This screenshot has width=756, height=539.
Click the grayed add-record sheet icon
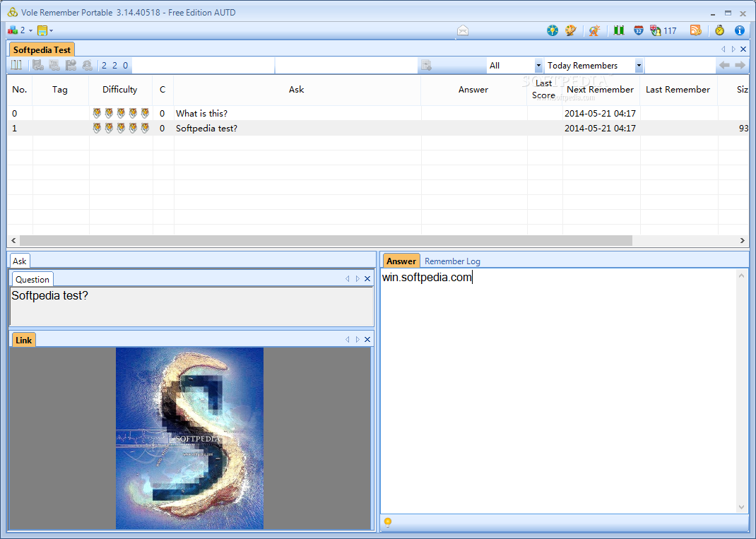pyautogui.click(x=426, y=65)
